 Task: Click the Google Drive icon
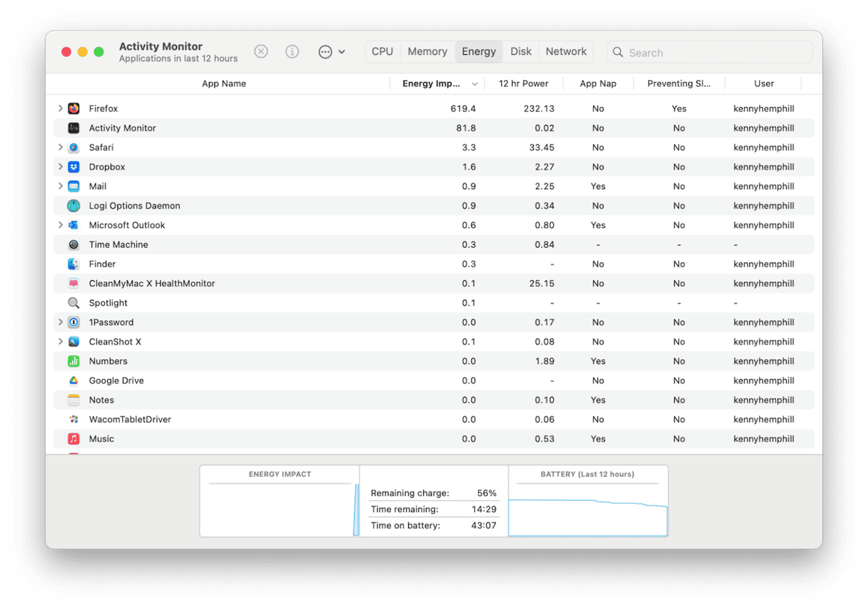click(x=74, y=381)
